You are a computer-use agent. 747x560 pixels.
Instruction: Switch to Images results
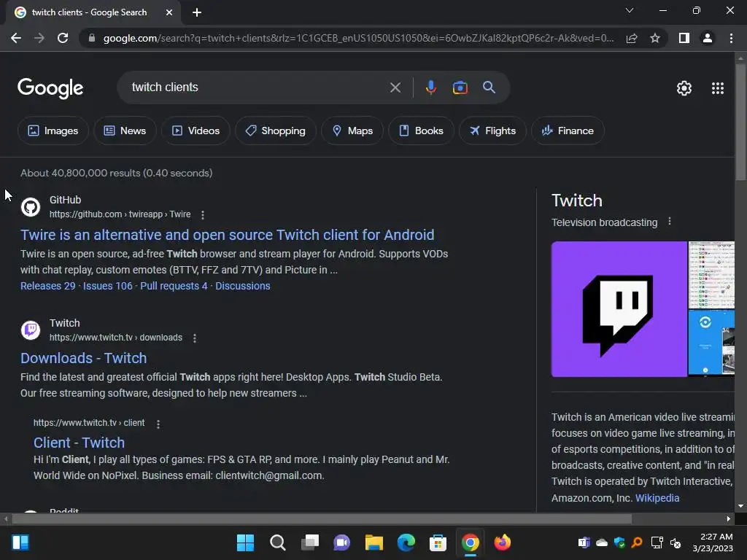click(x=53, y=131)
